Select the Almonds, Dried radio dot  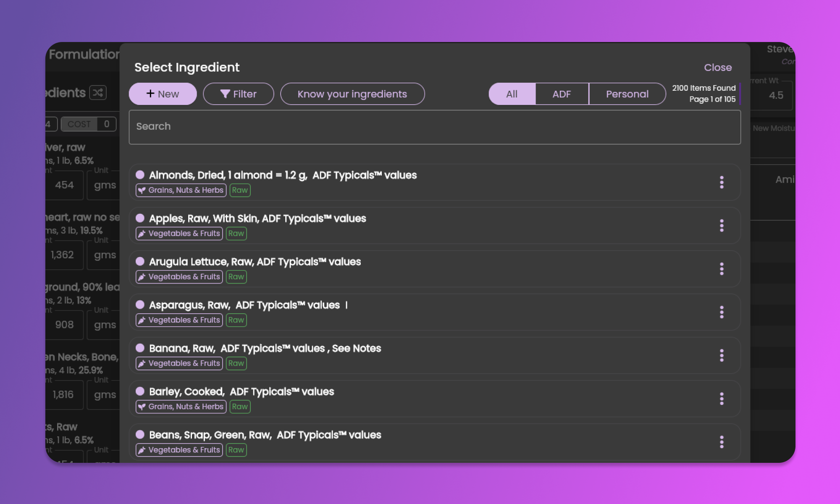140,175
